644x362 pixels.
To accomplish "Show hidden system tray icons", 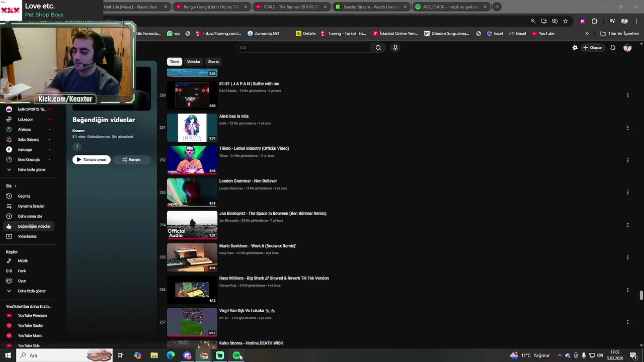I will coord(559,355).
